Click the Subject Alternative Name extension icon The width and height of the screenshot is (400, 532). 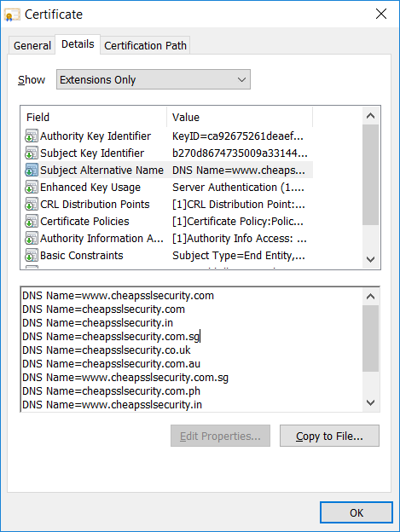[32, 170]
